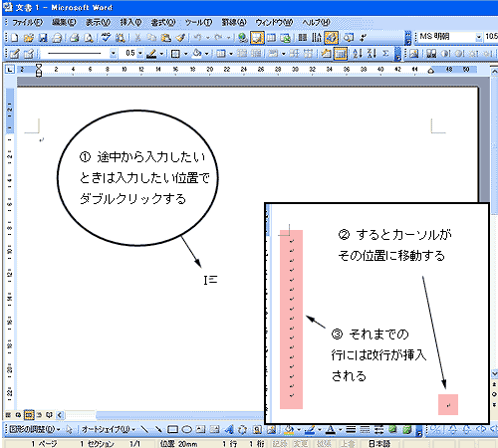Insert WordArt from the drawing toolbar

(x=229, y=429)
